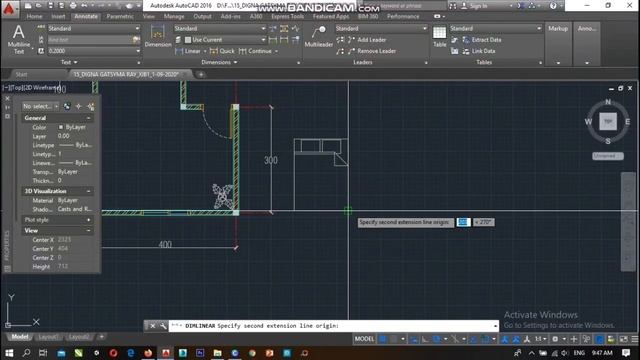Open the Windows notification center icon
Viewport: 640px width, 360px height.
pyautogui.click(x=626, y=353)
